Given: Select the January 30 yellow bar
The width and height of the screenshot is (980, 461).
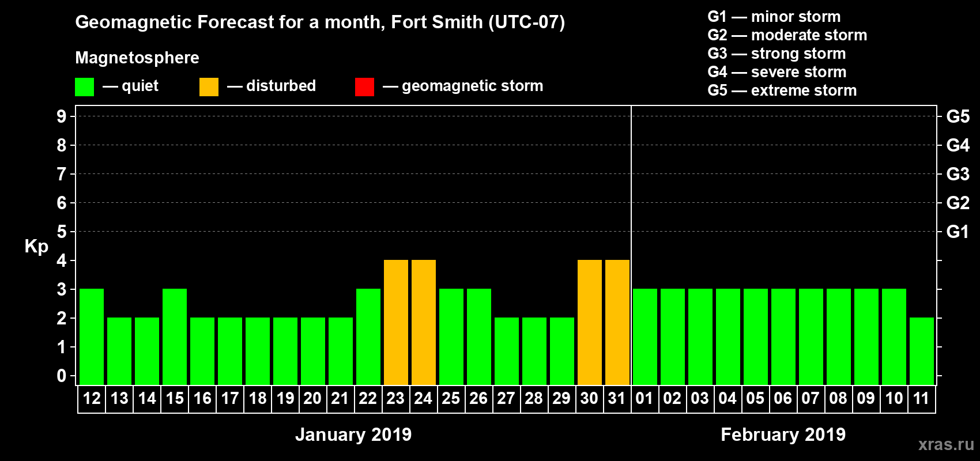Looking at the screenshot, I should (590, 322).
